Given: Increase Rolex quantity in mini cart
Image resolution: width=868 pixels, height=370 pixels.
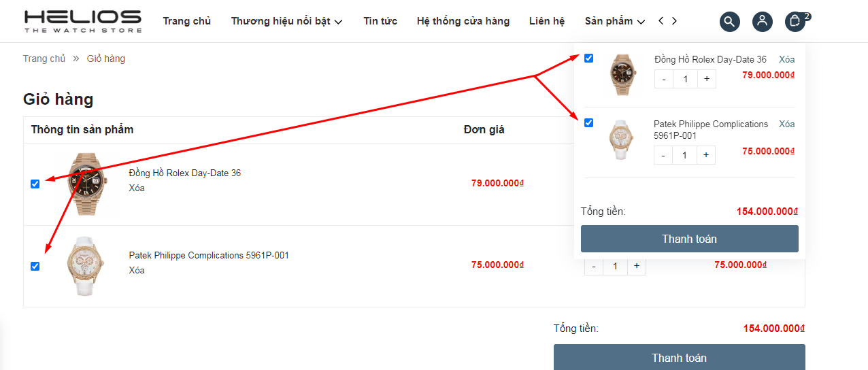Looking at the screenshot, I should click(707, 79).
